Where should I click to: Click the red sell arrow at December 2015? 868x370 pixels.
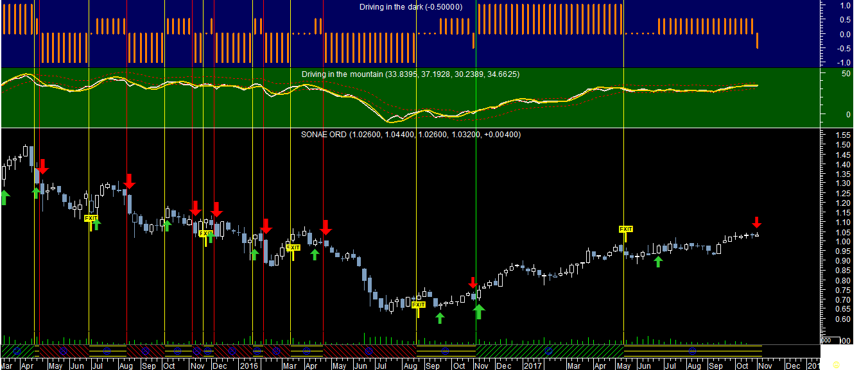coord(216,209)
